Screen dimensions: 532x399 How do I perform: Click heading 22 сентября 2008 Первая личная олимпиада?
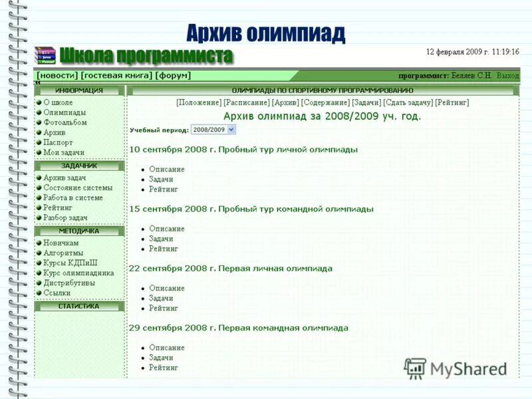click(231, 269)
